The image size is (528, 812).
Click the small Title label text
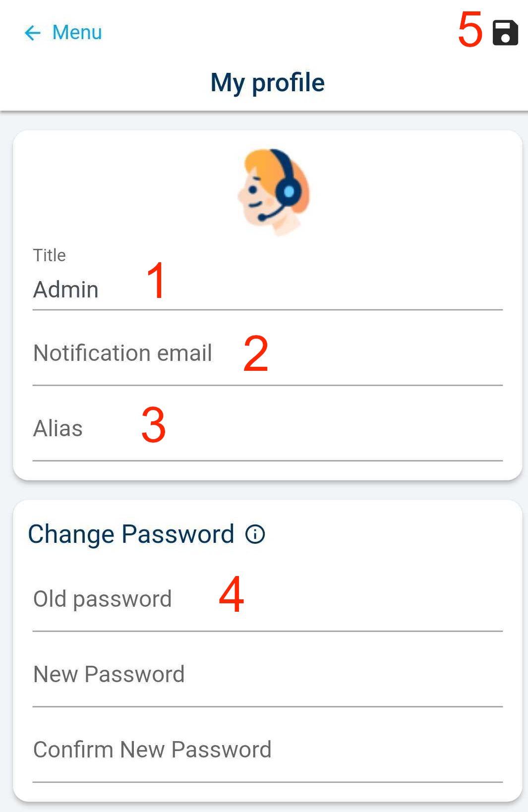pyautogui.click(x=50, y=255)
